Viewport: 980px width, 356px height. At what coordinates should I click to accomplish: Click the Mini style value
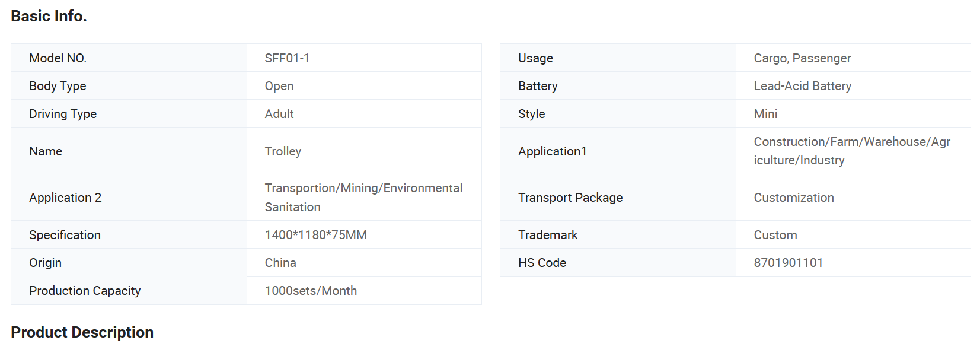[765, 114]
